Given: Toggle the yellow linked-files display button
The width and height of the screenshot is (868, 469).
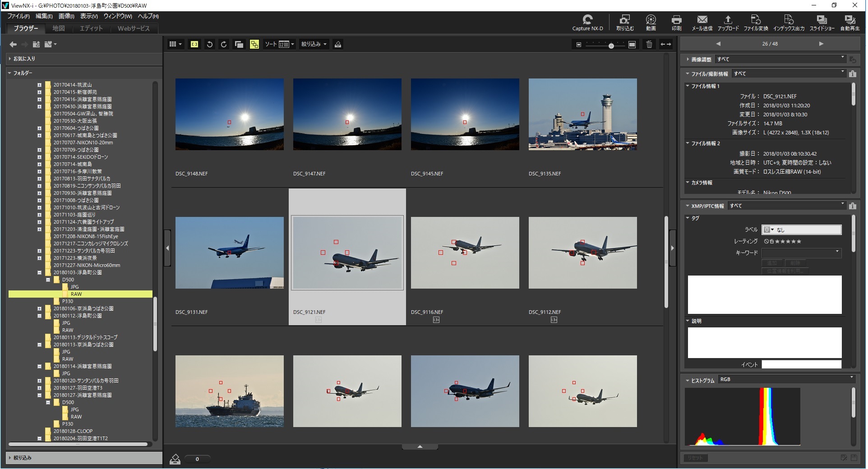Looking at the screenshot, I should tap(254, 44).
